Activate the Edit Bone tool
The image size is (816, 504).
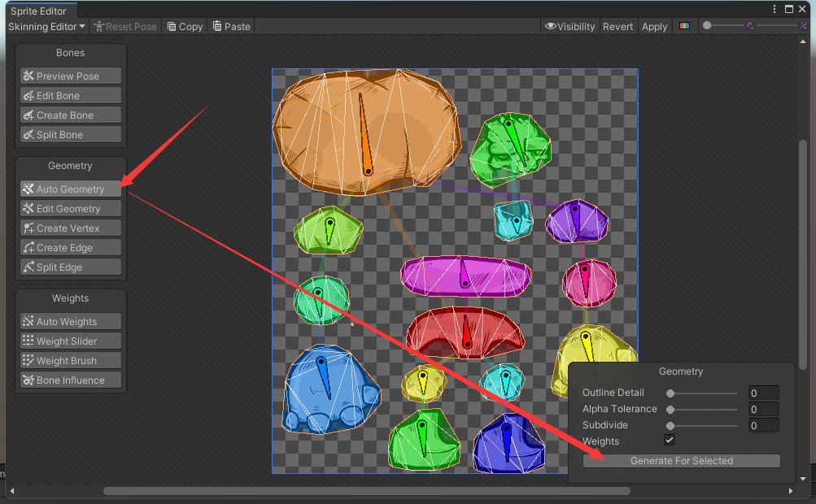(70, 95)
